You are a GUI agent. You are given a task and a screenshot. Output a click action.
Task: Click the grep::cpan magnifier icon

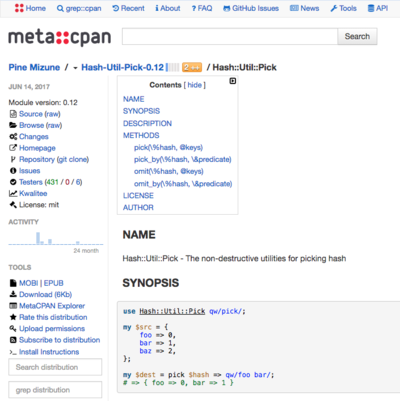[x=60, y=8]
